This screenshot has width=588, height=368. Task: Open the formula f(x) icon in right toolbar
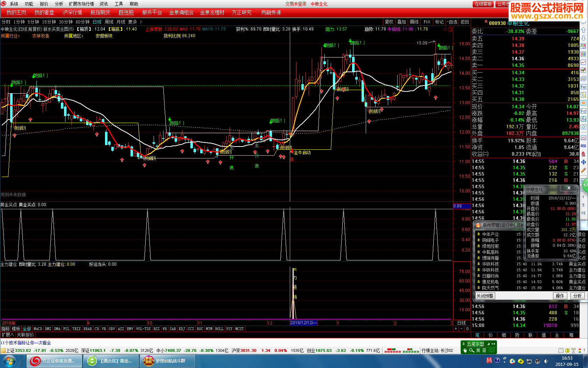click(583, 119)
